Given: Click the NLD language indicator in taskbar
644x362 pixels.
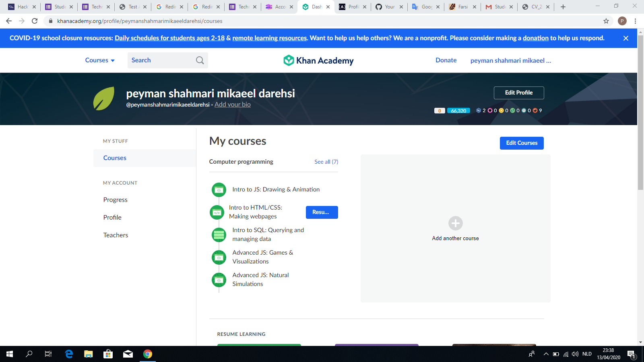Looking at the screenshot, I should coord(587,354).
